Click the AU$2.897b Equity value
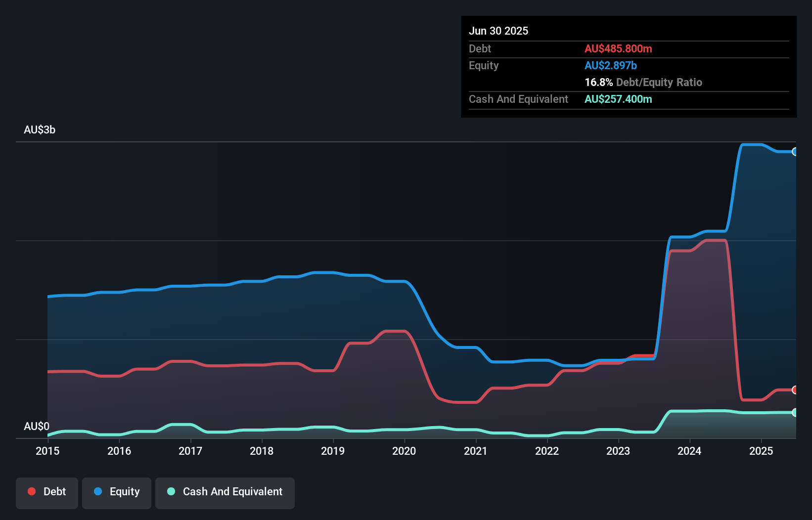 click(611, 65)
